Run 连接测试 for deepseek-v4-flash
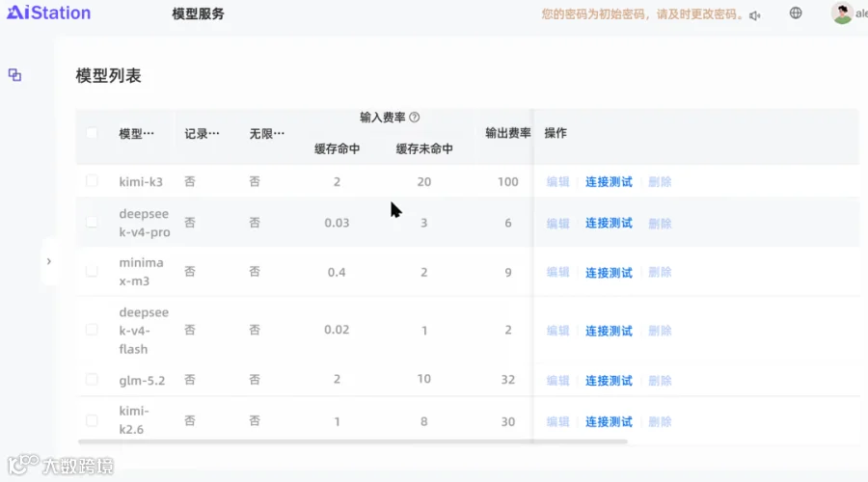The height and width of the screenshot is (482, 868). (x=609, y=331)
